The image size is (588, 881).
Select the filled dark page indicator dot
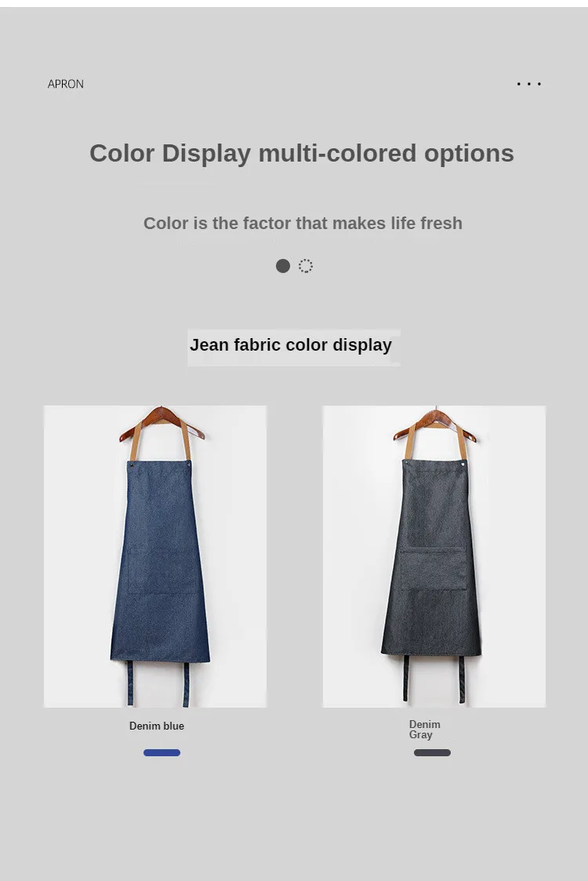(x=283, y=266)
